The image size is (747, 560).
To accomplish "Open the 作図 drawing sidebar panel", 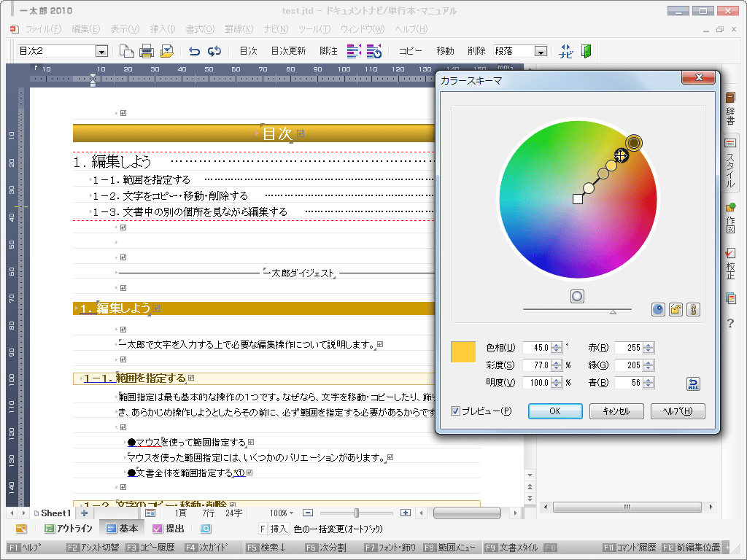I will click(730, 219).
